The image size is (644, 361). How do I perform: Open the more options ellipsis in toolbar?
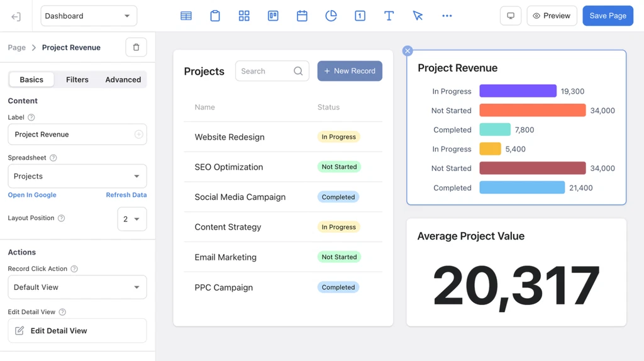pos(447,16)
